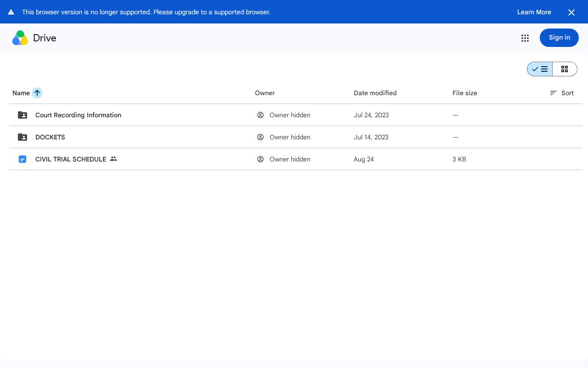This screenshot has width=588, height=368.
Task: Open the Learn More link in banner
Action: [x=534, y=12]
